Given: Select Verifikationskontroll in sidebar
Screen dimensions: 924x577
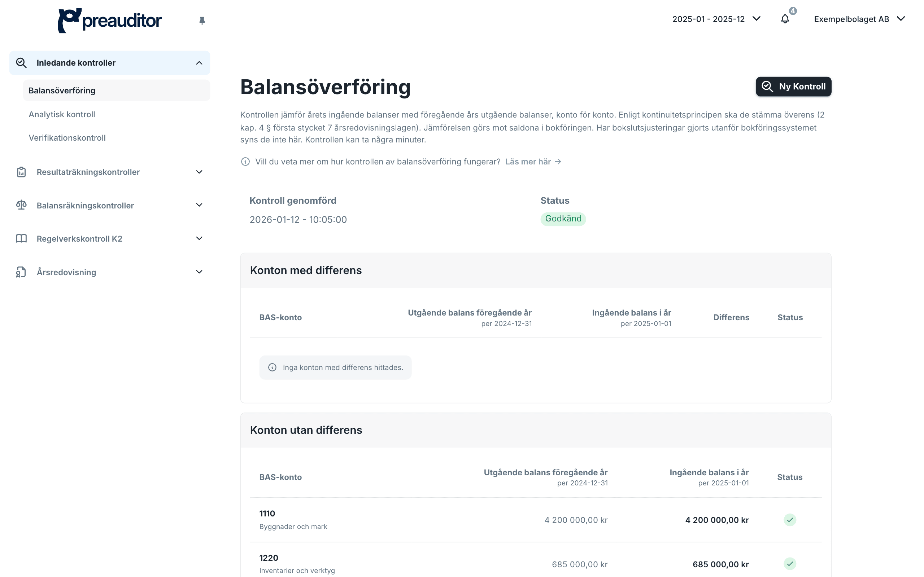Looking at the screenshot, I should 67,138.
